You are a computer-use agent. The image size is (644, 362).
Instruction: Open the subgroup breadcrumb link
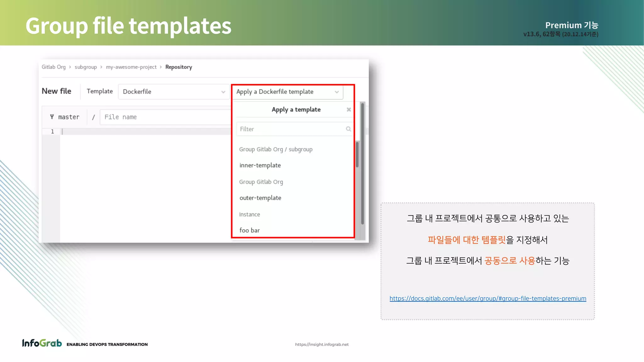pos(86,67)
